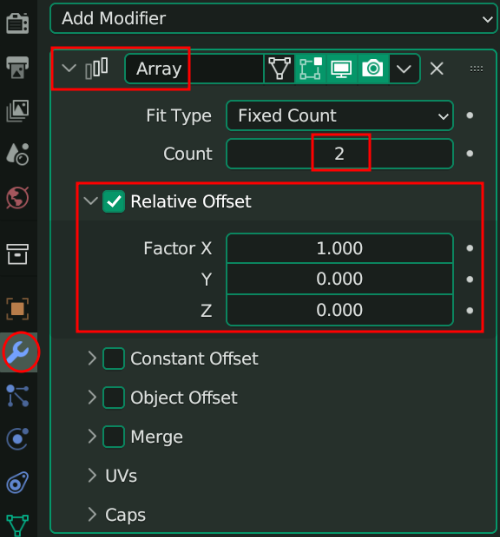Toggle Array modifier Edit Mode display
This screenshot has height=537, width=500.
click(x=311, y=68)
